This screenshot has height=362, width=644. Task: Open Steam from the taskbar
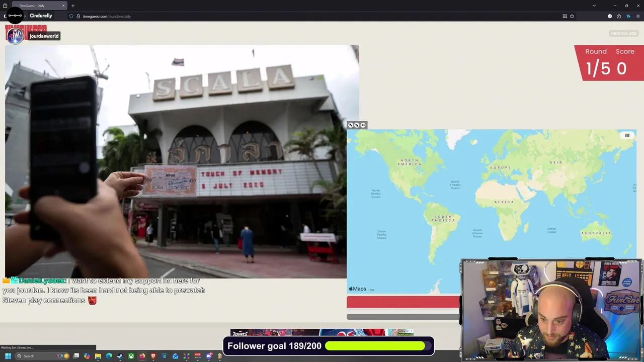[x=120, y=356]
